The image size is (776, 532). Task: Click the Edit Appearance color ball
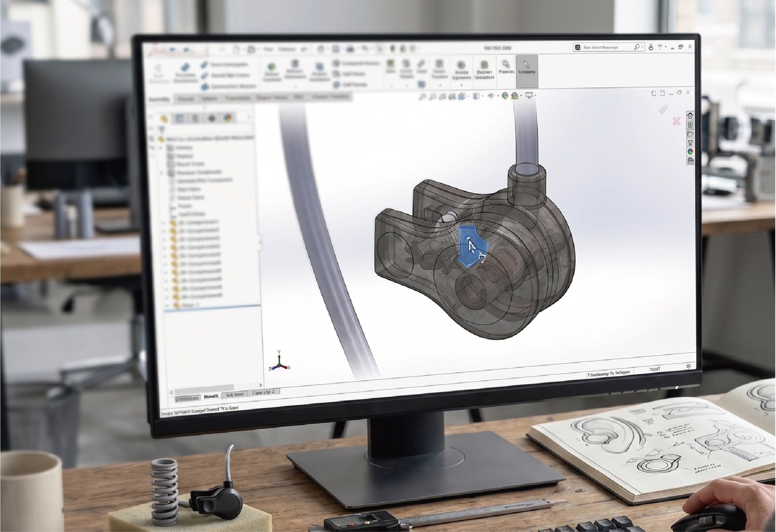505,96
